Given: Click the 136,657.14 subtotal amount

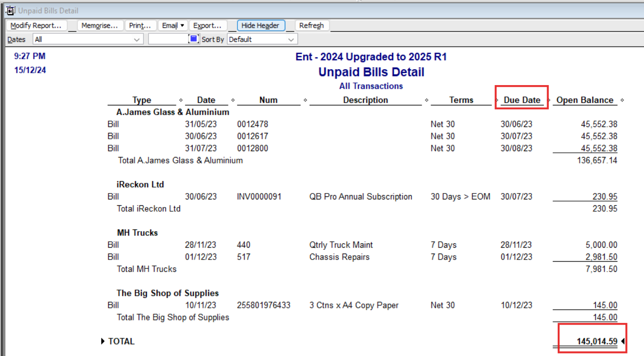Looking at the screenshot, I should 597,160.
